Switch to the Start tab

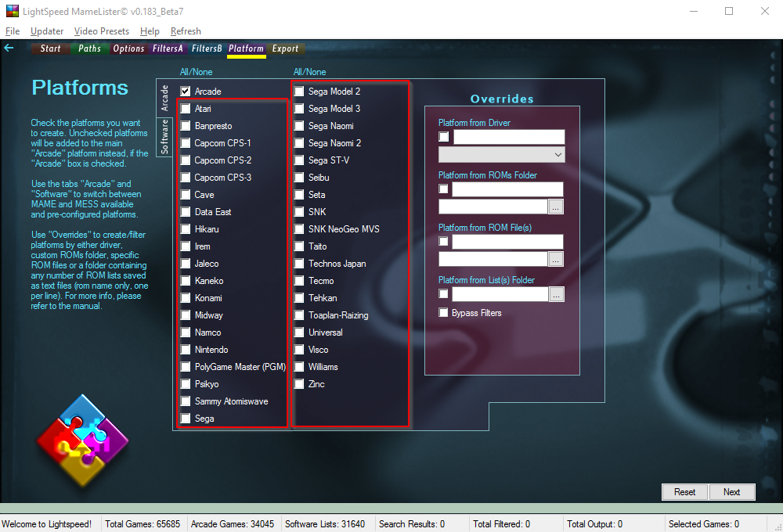click(50, 49)
